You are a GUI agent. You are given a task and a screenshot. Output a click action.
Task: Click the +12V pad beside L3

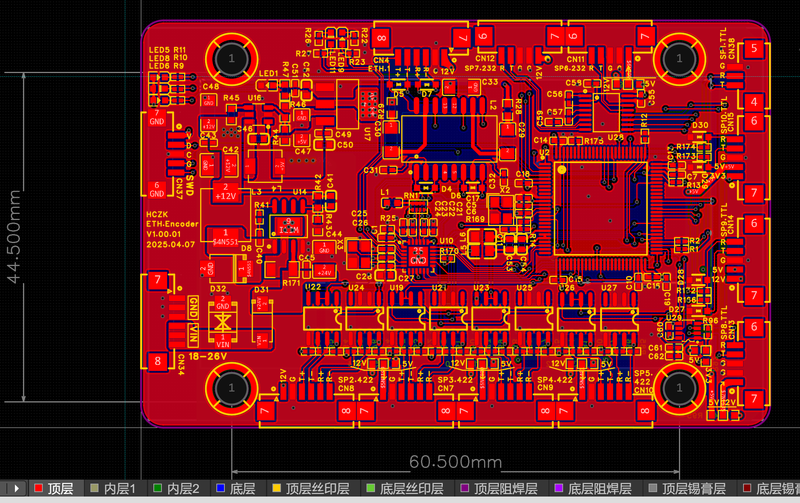coord(226,192)
